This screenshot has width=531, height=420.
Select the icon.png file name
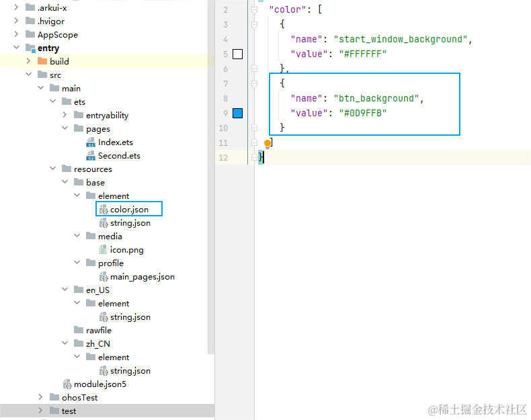126,250
